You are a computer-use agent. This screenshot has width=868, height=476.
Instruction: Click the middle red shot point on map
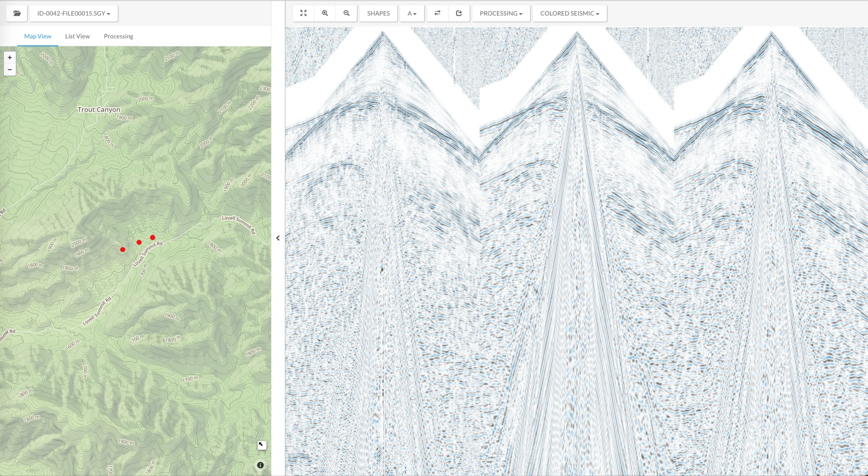[x=139, y=243]
